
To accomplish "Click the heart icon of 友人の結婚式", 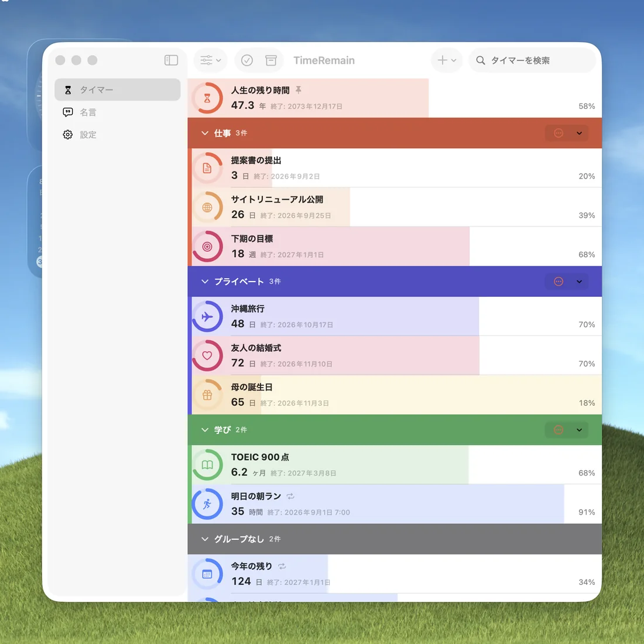I will (x=207, y=356).
